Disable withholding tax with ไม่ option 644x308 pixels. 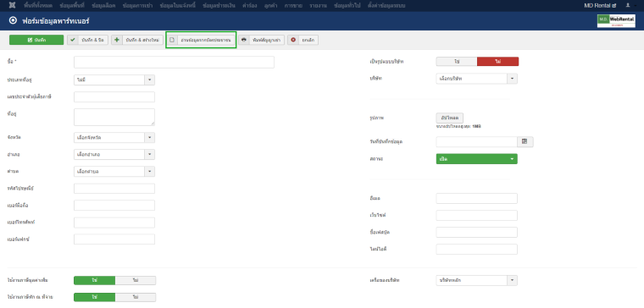[x=135, y=297]
